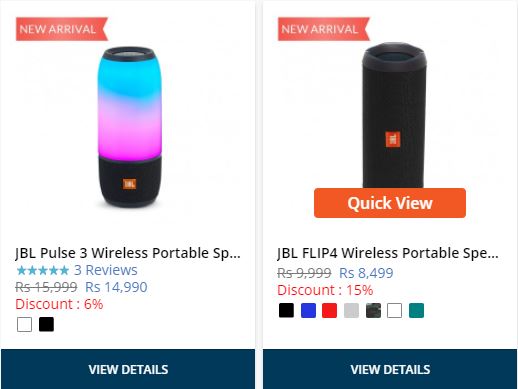
Task: Select white color swatch for JBL FLIP4
Action: pyautogui.click(x=395, y=310)
